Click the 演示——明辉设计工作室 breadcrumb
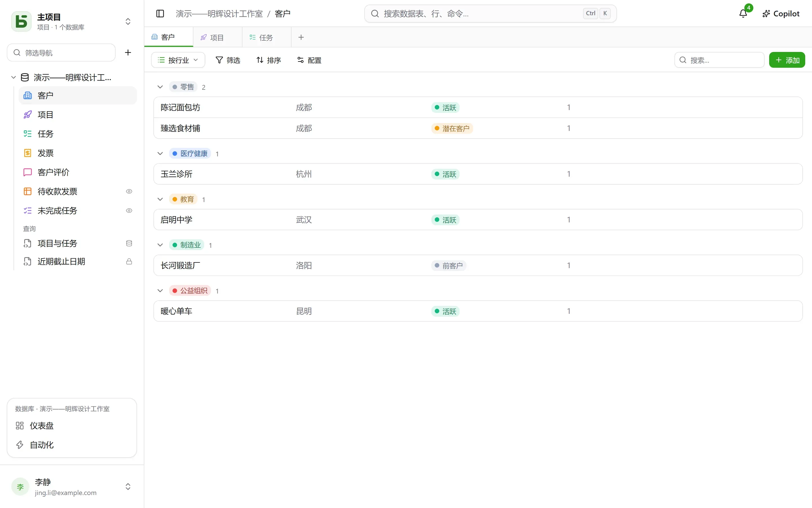 coord(219,14)
